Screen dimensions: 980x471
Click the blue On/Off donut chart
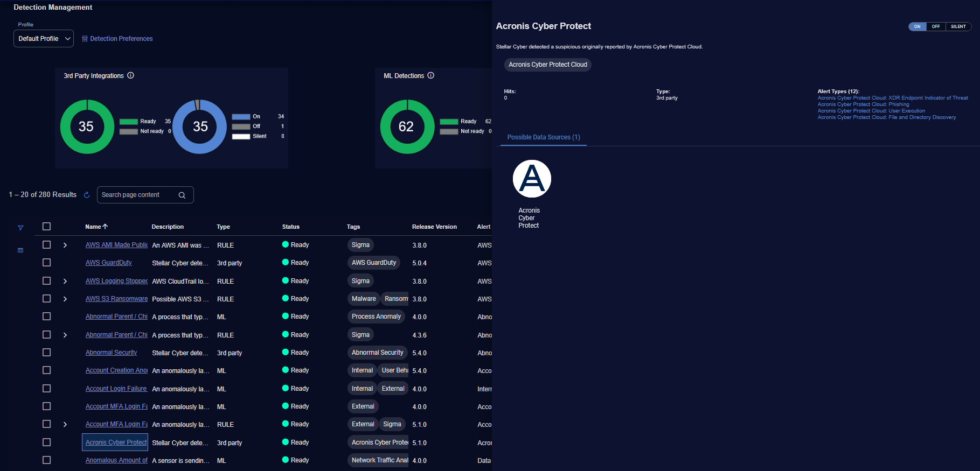[200, 126]
